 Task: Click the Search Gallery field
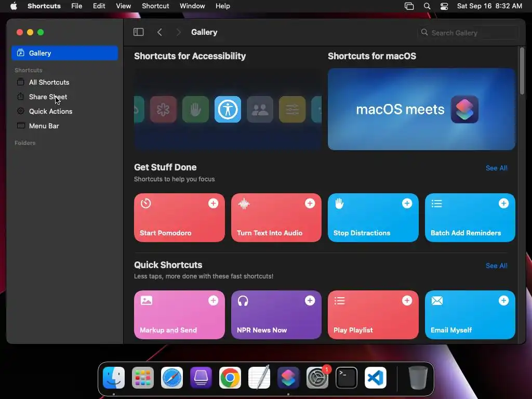468,33
